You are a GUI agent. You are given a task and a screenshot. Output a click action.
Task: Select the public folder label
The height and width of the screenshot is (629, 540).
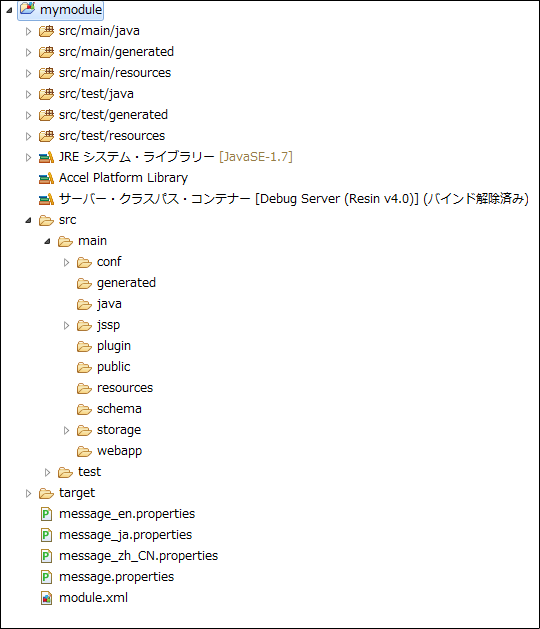coord(114,367)
